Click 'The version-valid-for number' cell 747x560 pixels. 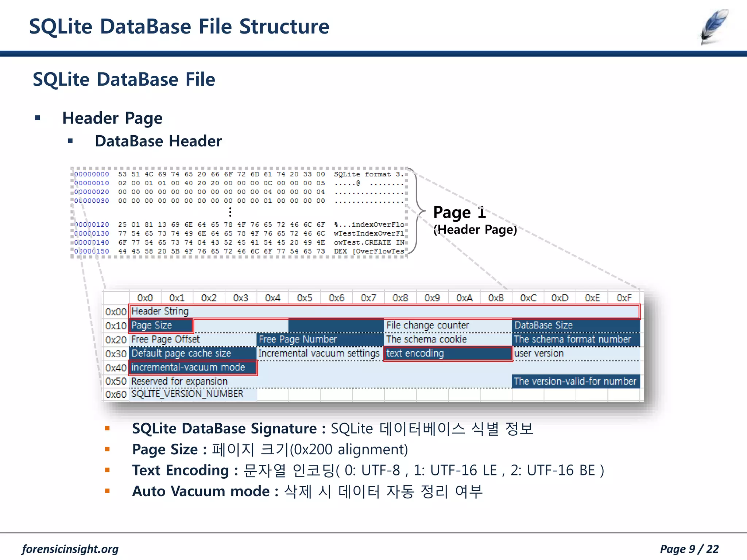[576, 381]
